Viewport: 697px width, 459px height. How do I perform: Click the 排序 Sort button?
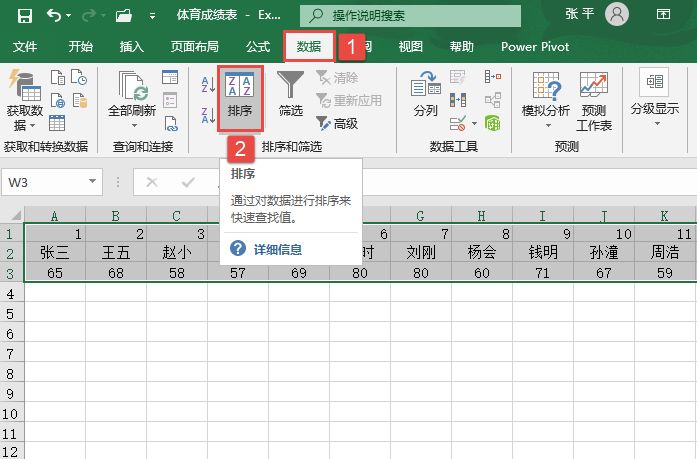click(x=240, y=98)
